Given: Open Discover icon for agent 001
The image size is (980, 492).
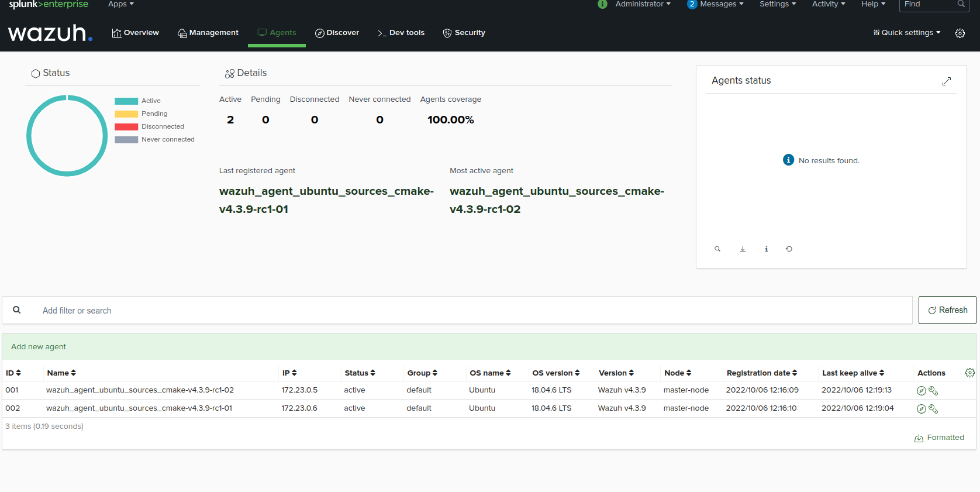Looking at the screenshot, I should (921, 391).
